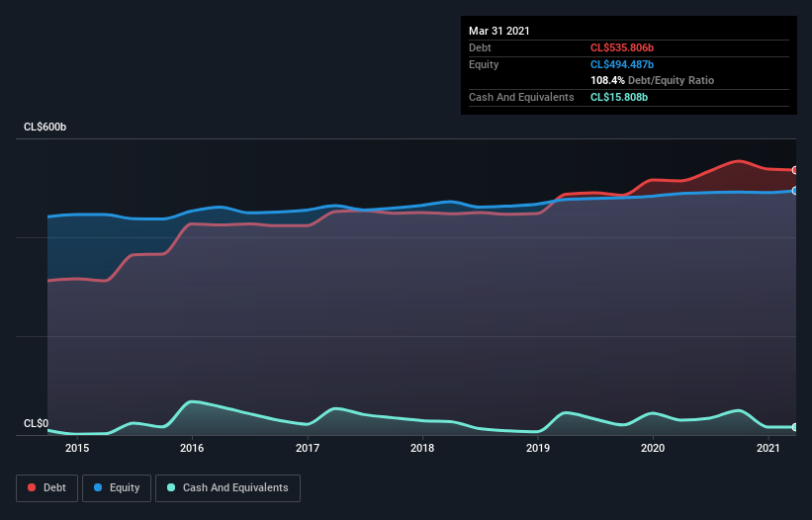This screenshot has height=520, width=812.
Task: Click the teal Cash endpoint marker
Action: click(x=795, y=427)
